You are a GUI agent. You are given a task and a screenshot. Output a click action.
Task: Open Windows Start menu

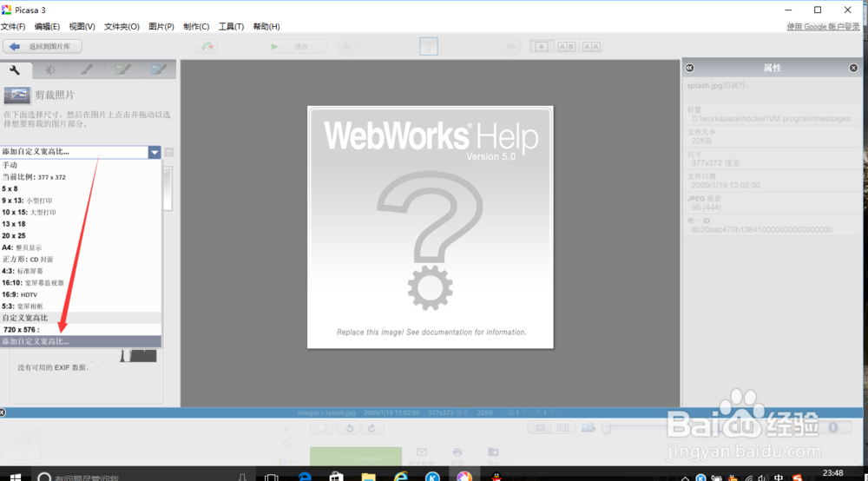(15, 477)
